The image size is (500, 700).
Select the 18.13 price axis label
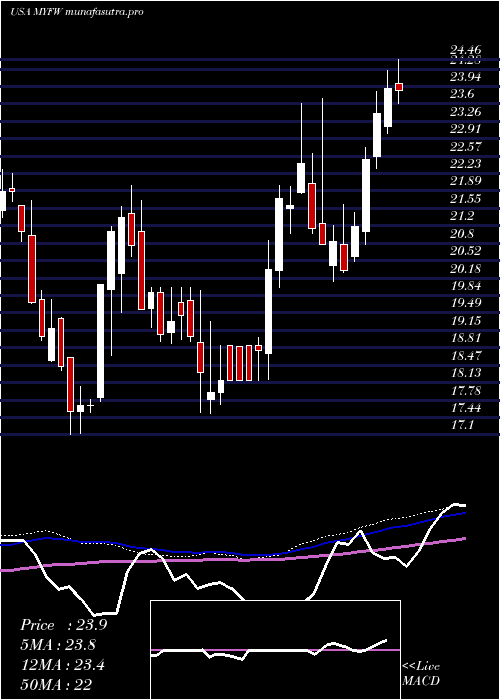(466, 373)
